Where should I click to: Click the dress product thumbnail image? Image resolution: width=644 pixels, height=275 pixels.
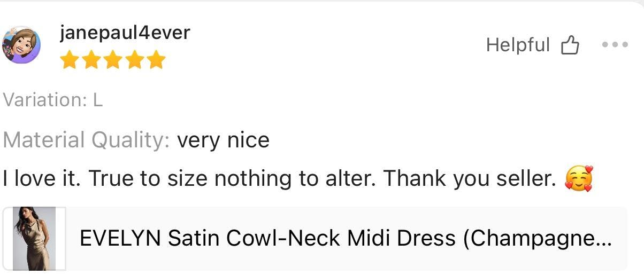tap(35, 238)
